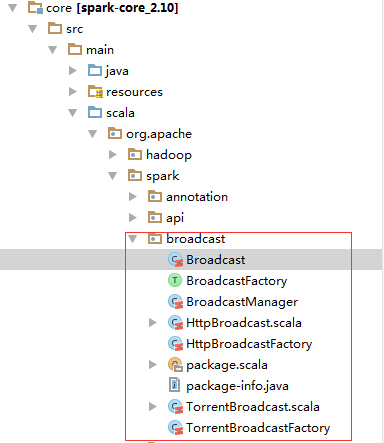The image size is (384, 443).
Task: Click the BroadcastFactory trait icon
Action: [x=175, y=280]
